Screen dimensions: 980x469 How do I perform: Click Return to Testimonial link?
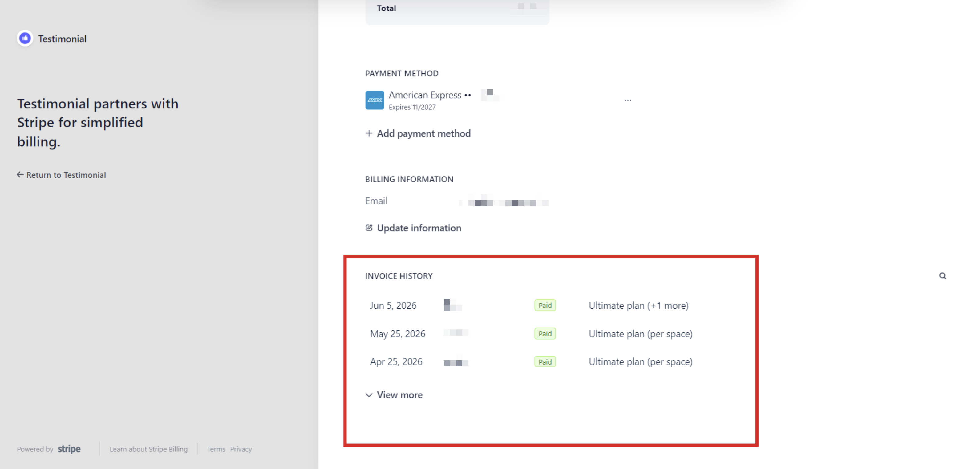pyautogui.click(x=66, y=175)
